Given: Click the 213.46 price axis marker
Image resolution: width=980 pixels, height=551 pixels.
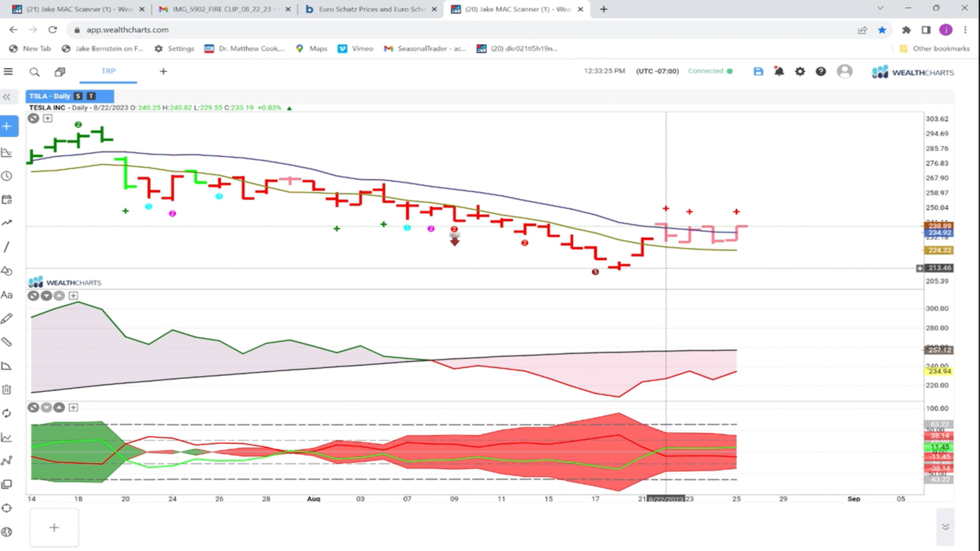Looking at the screenshot, I should (x=939, y=268).
